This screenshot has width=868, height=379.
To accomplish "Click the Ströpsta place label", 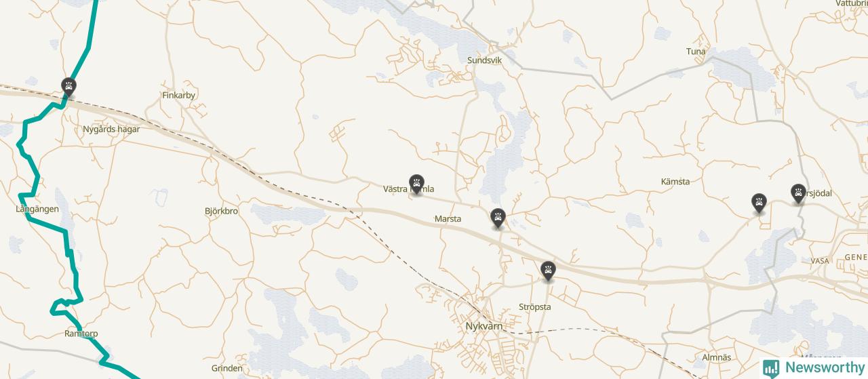I will pos(534,307).
